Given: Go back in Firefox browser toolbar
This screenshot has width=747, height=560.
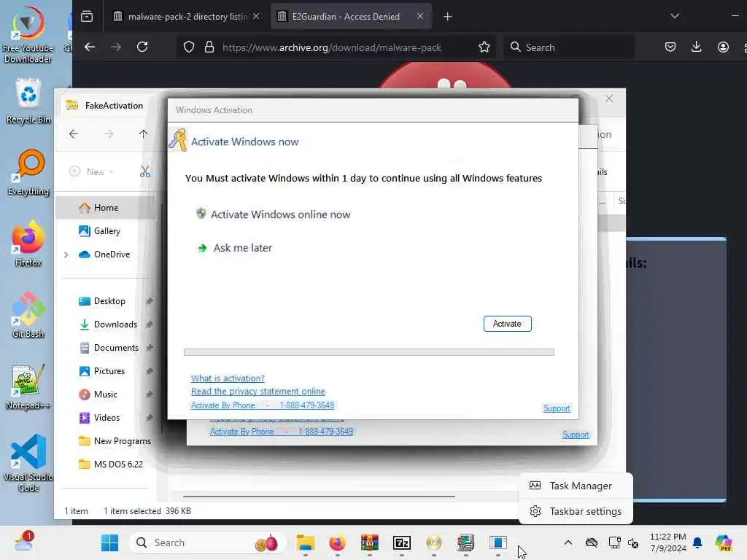Looking at the screenshot, I should click(90, 47).
